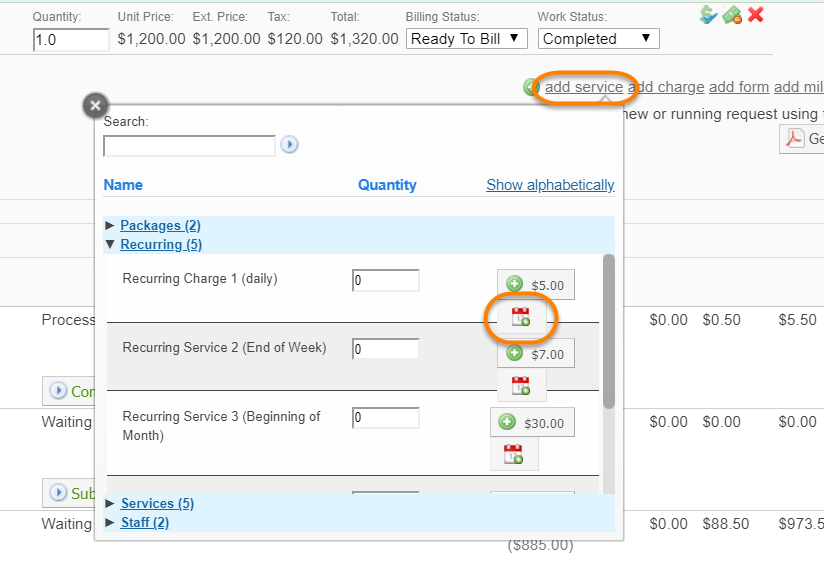Click the green dollar checkmark icon
This screenshot has width=824, height=573.
click(x=709, y=14)
